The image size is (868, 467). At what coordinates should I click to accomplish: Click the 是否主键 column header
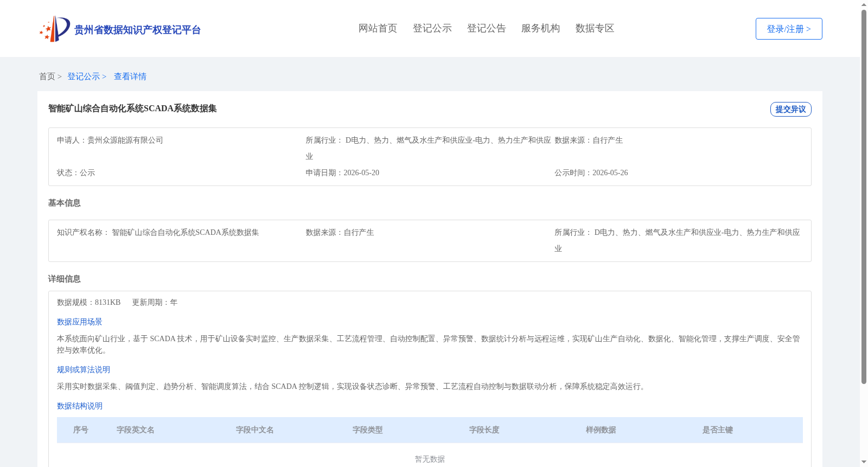pos(718,430)
